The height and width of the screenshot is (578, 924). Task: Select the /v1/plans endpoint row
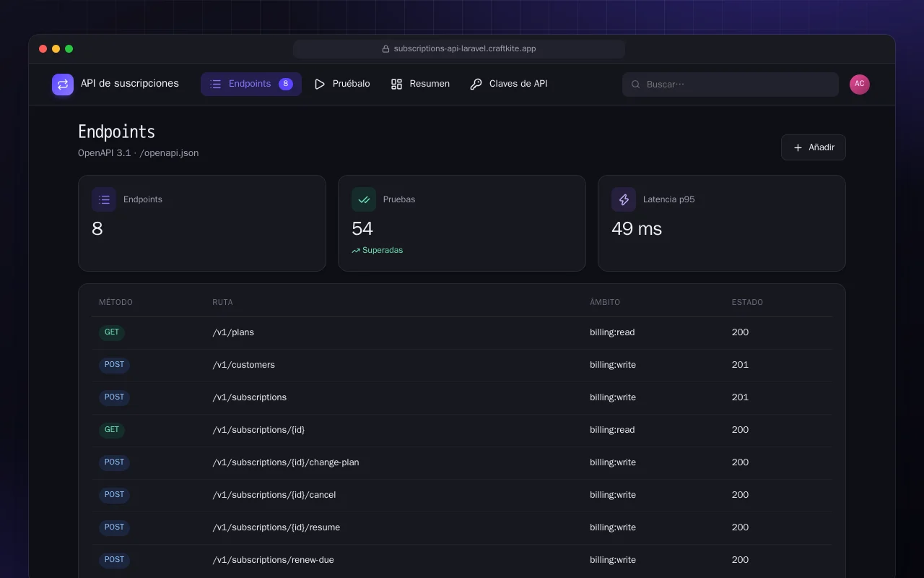462,333
